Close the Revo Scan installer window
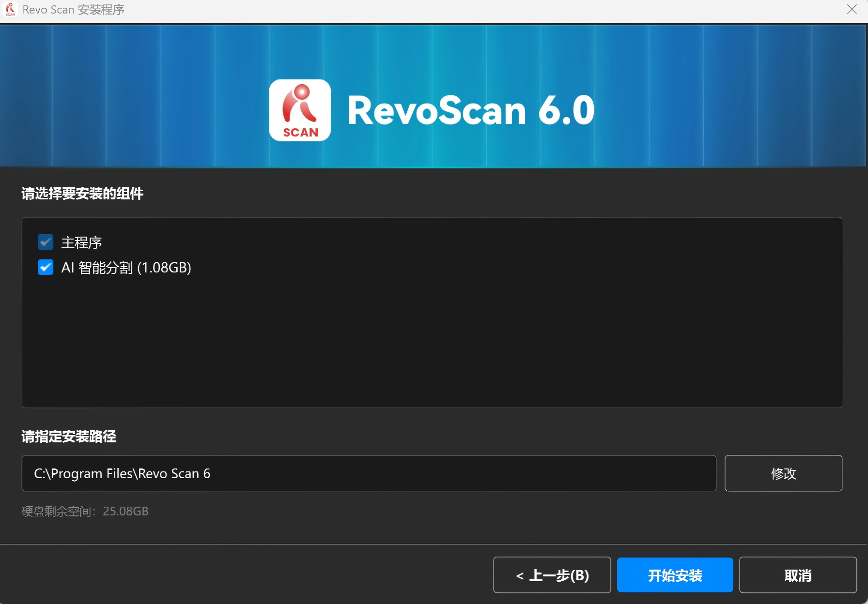Image resolution: width=868 pixels, height=604 pixels. [852, 9]
